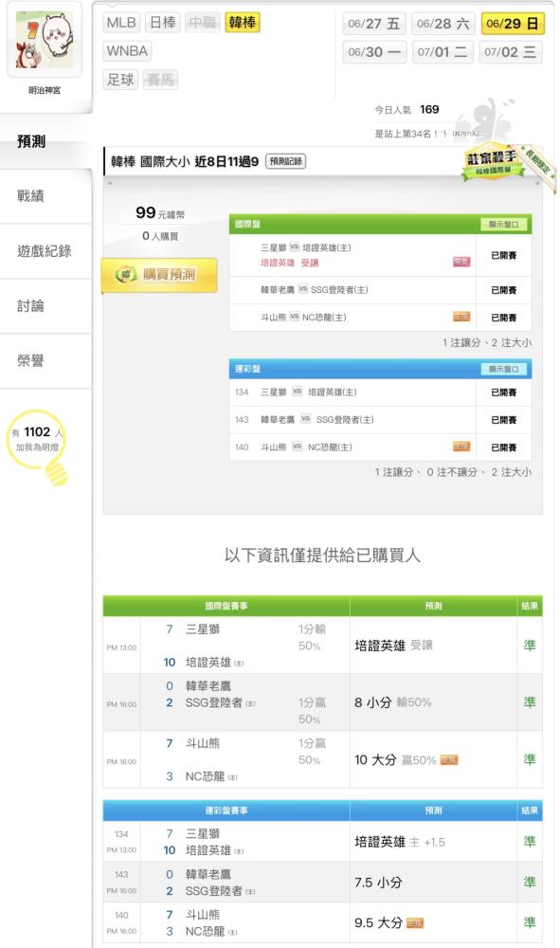Click the 0 人購買 count
Viewport: 560px width, 948px height.
[160, 236]
